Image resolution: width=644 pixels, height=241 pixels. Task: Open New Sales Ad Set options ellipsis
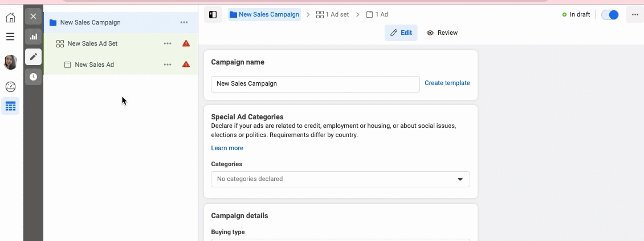coord(167,43)
